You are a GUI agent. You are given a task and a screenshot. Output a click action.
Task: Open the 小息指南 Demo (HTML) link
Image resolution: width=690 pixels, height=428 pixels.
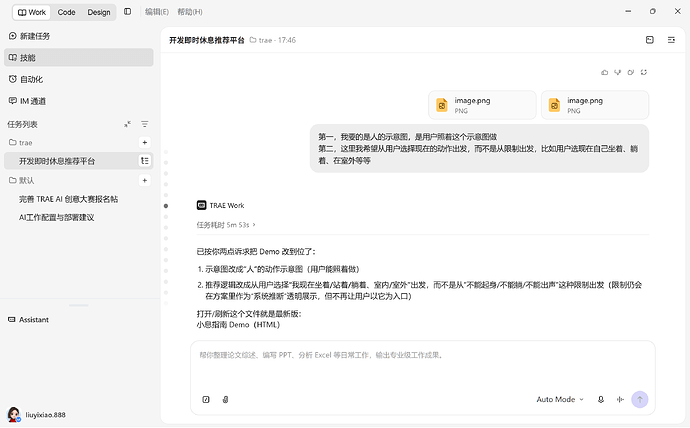[x=238, y=325]
